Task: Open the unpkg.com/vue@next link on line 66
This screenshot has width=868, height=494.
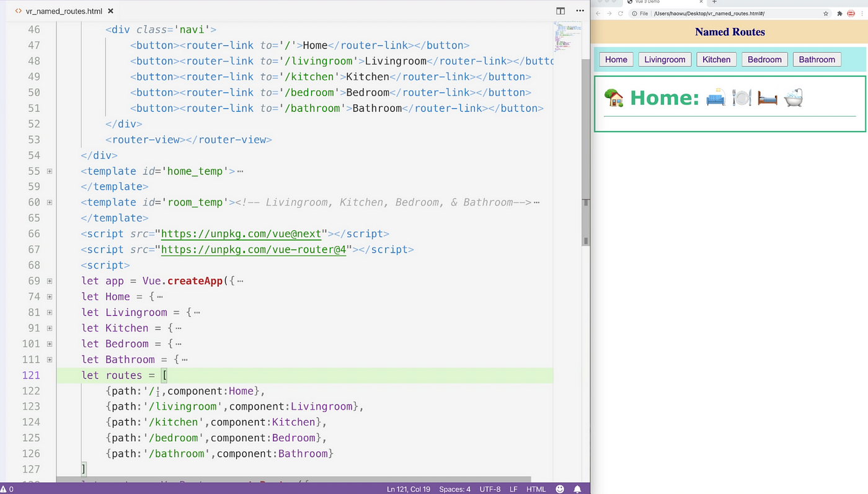Action: (x=241, y=234)
